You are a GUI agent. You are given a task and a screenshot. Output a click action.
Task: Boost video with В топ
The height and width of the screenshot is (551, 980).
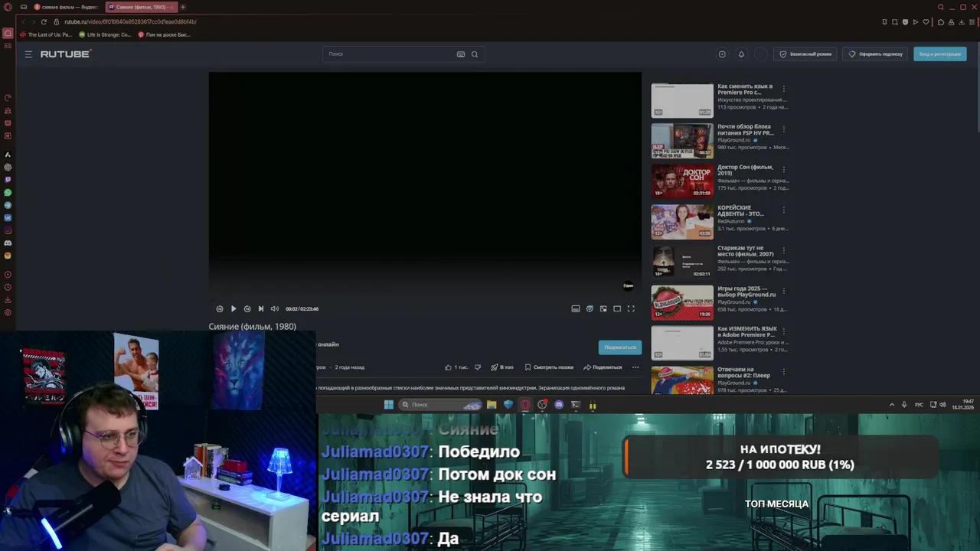502,367
